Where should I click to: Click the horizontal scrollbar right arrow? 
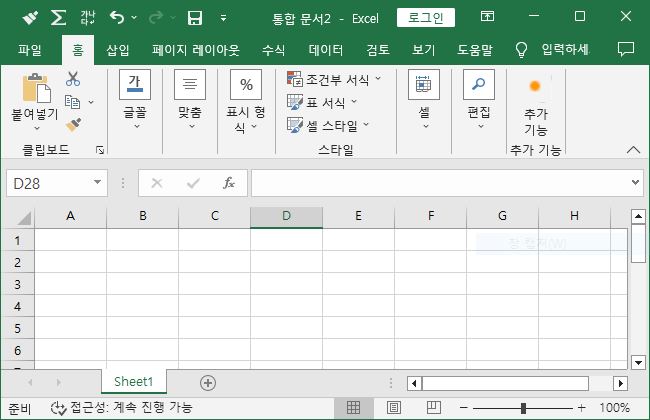620,384
